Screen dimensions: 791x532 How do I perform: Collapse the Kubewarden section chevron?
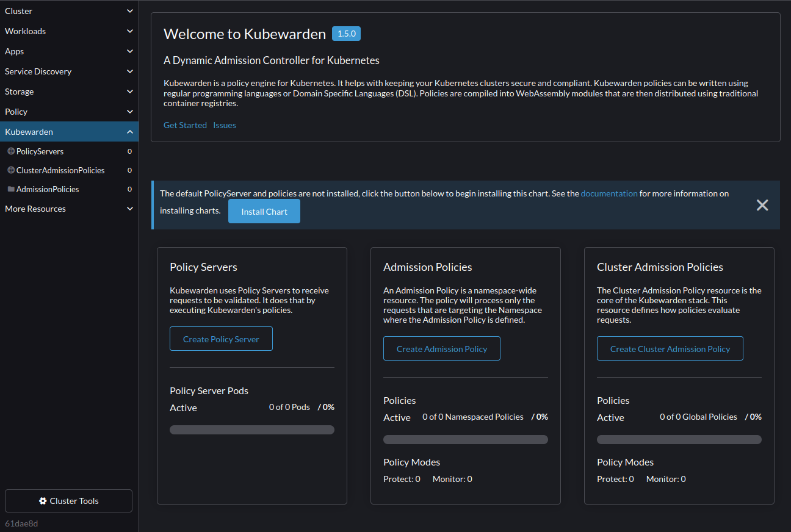click(x=129, y=131)
